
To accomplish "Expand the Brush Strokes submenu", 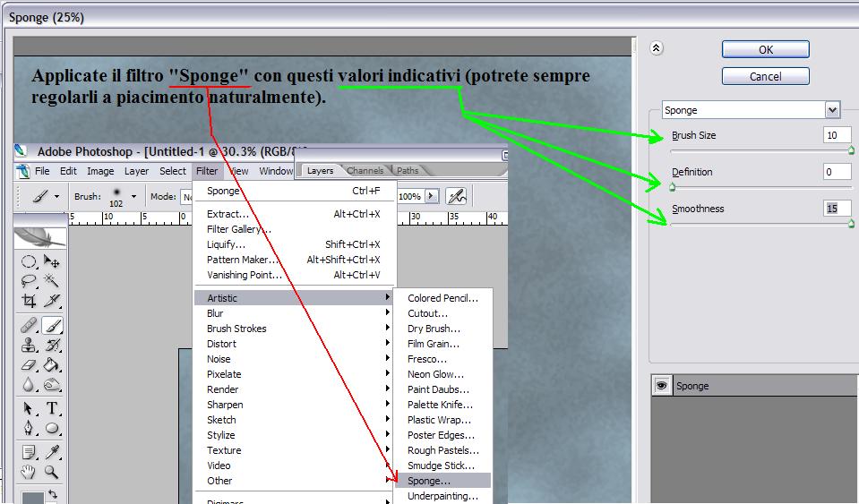I will [x=293, y=329].
